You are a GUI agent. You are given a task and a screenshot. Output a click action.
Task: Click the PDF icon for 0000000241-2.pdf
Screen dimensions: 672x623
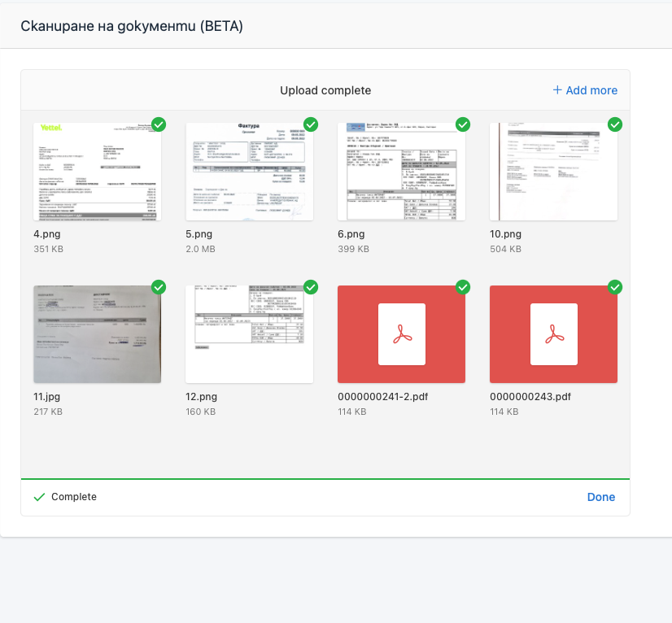(402, 334)
